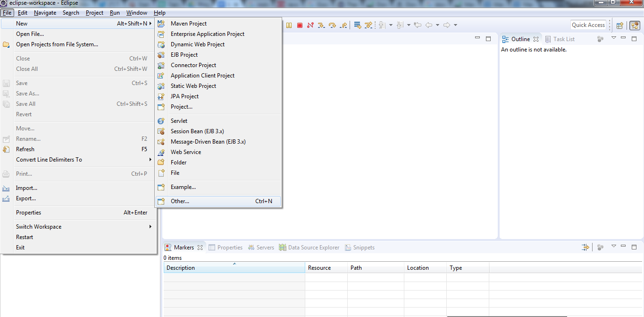Click the Disconnect debug icon
Viewport: 644px width, 317px height.
[311, 25]
